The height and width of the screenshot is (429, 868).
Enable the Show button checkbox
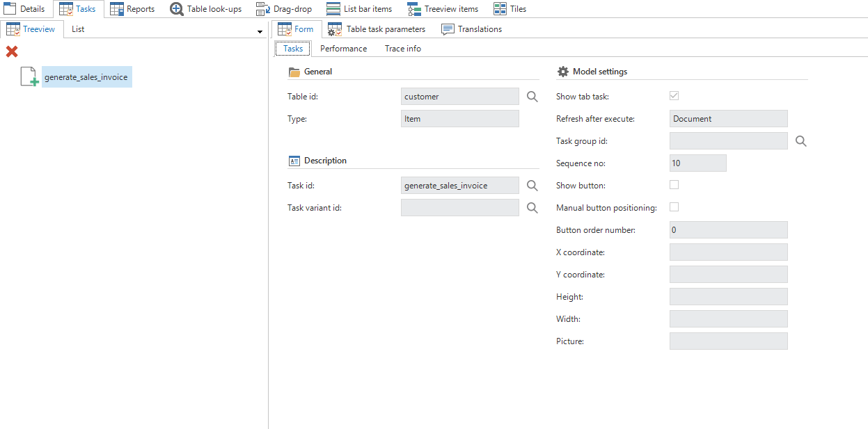[674, 185]
